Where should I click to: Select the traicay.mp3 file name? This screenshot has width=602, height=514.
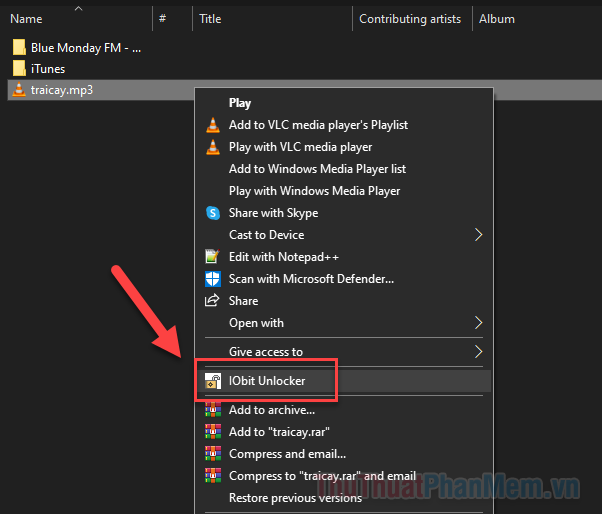pyautogui.click(x=62, y=90)
